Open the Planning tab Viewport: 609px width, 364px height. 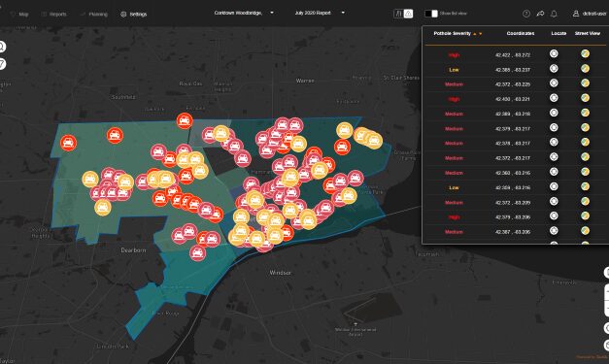click(93, 14)
